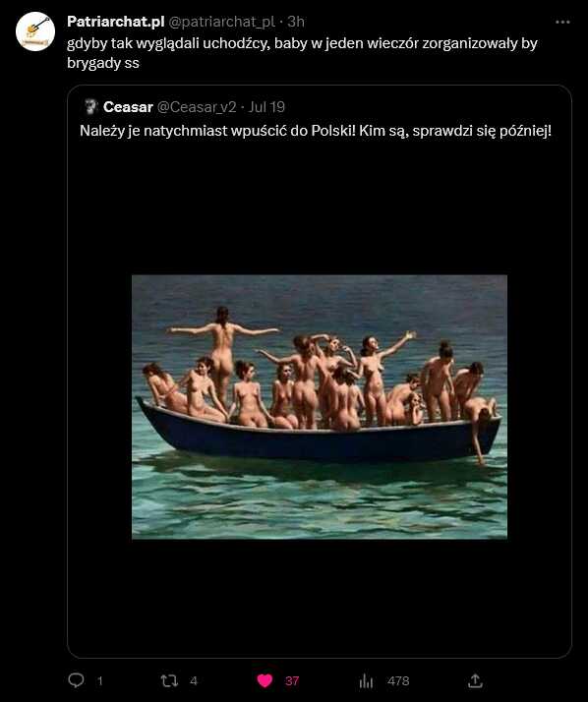588x702 pixels.
Task: Click the retweet arrows icon
Action: point(169,681)
